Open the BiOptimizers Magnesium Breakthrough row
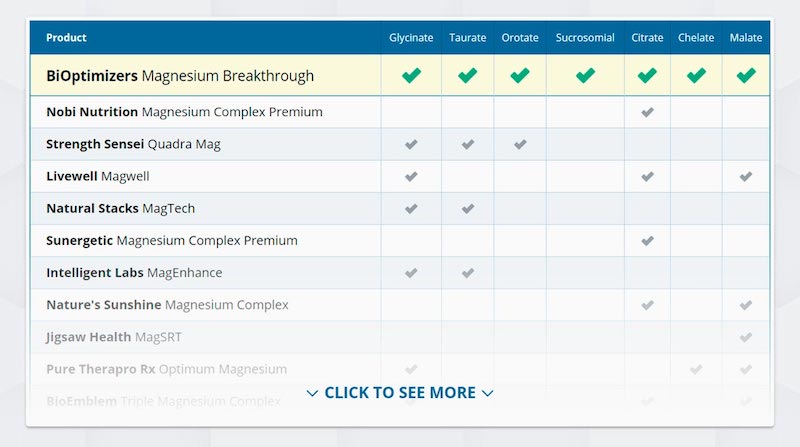Image resolution: width=800 pixels, height=447 pixels. pos(400,76)
